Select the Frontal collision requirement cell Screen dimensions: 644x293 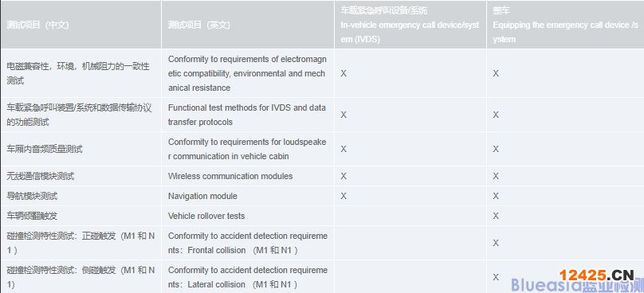pos(248,243)
